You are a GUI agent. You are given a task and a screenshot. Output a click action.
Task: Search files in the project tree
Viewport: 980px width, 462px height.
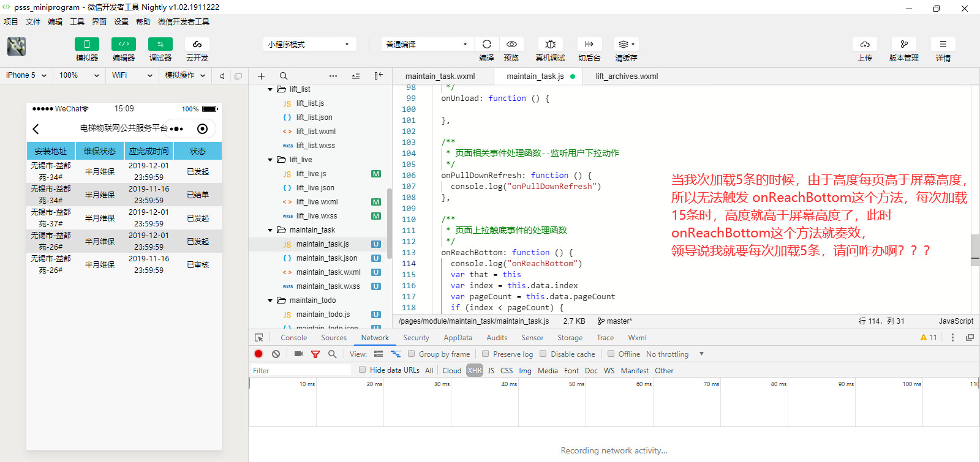coord(284,76)
